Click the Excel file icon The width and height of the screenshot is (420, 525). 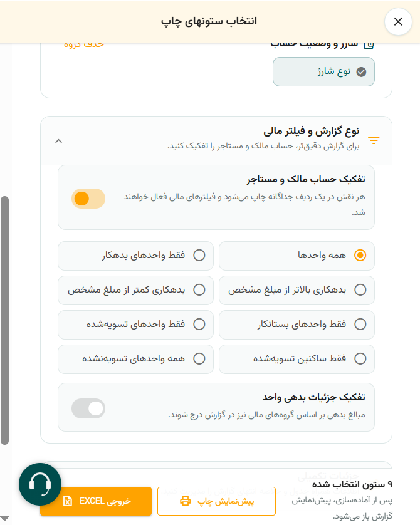point(68,501)
